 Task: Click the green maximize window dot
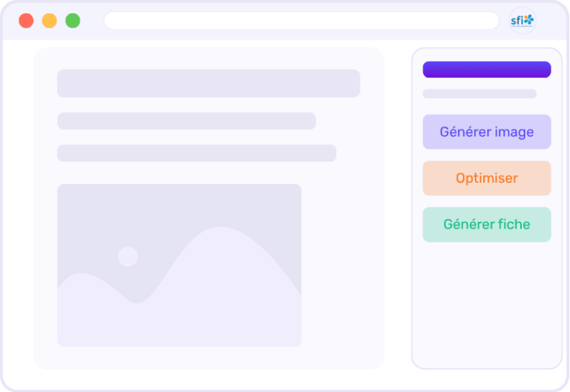coord(73,21)
